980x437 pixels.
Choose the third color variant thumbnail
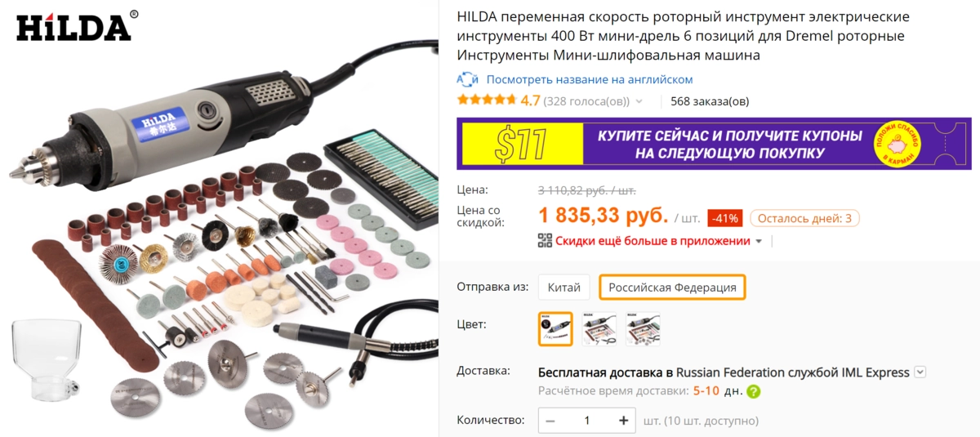pos(644,328)
